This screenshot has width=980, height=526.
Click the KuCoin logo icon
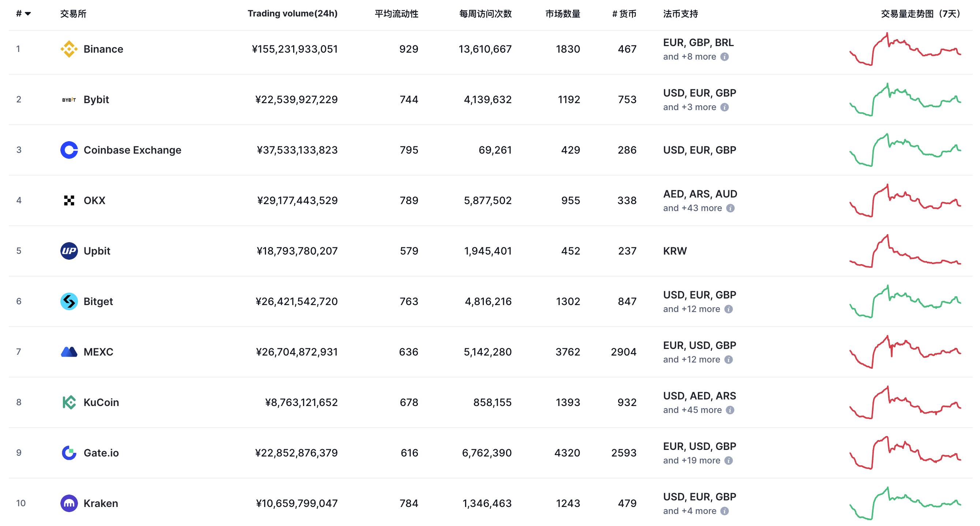coord(69,402)
